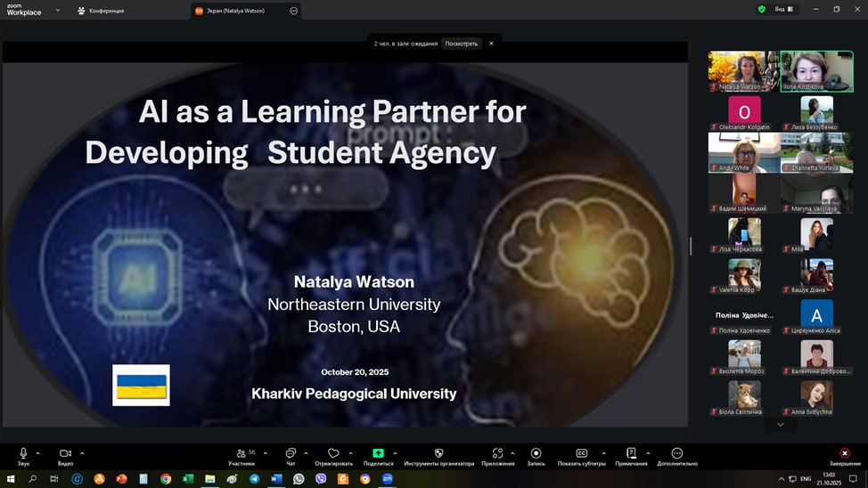Image resolution: width=868 pixels, height=488 pixels.
Task: Click Показать субтитры CC icon
Action: [582, 453]
